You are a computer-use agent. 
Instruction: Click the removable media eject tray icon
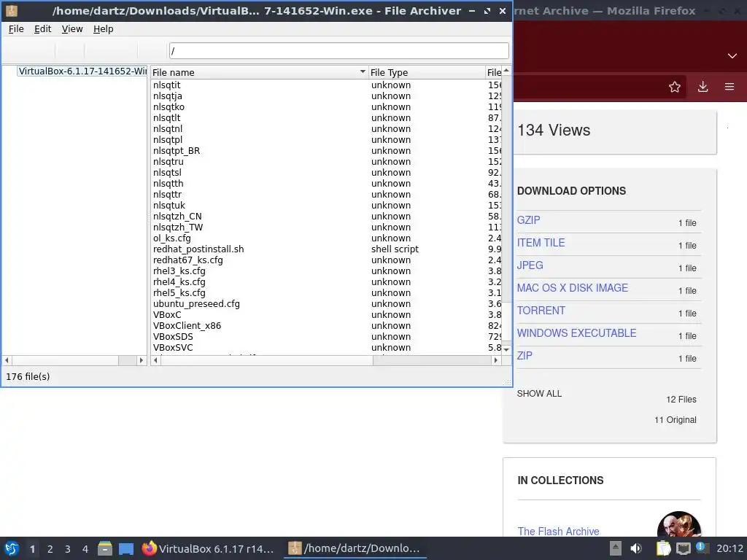pyautogui.click(x=616, y=548)
